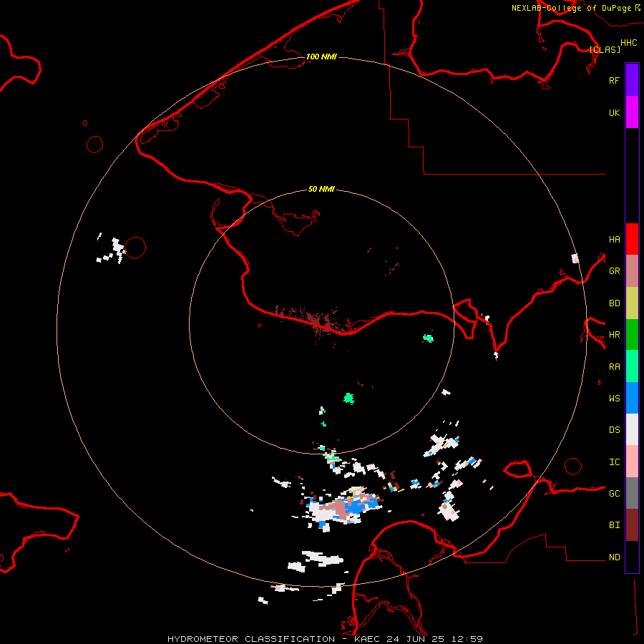Select the BD yellow legend block
644x644 pixels.
click(x=632, y=303)
